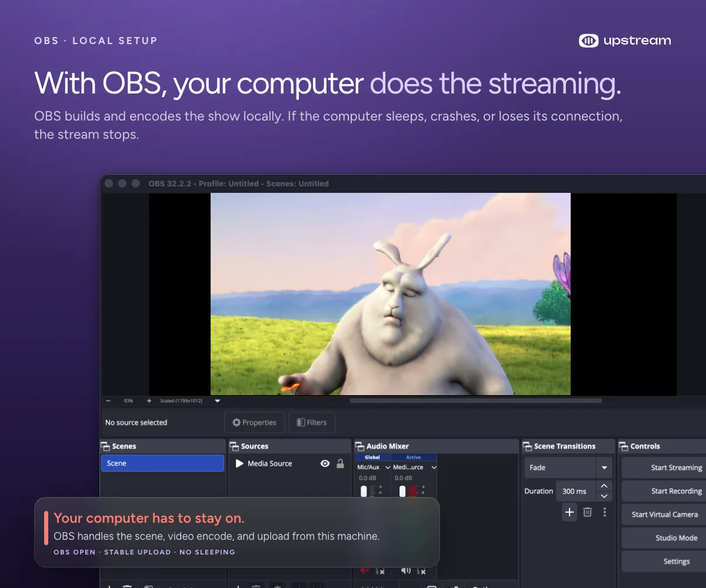Click the Global label in Audio Mixer

pyautogui.click(x=372, y=457)
